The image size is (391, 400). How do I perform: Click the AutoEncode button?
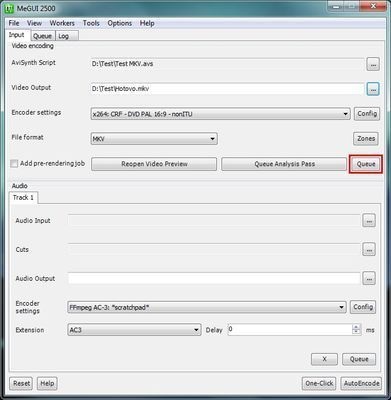361,383
